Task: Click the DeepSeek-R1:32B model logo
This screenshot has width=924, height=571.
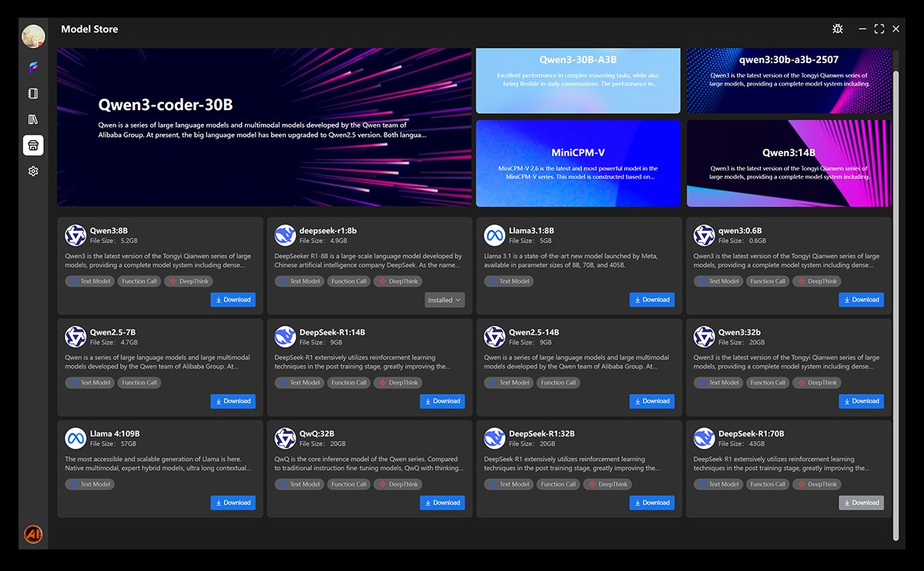Action: click(494, 438)
